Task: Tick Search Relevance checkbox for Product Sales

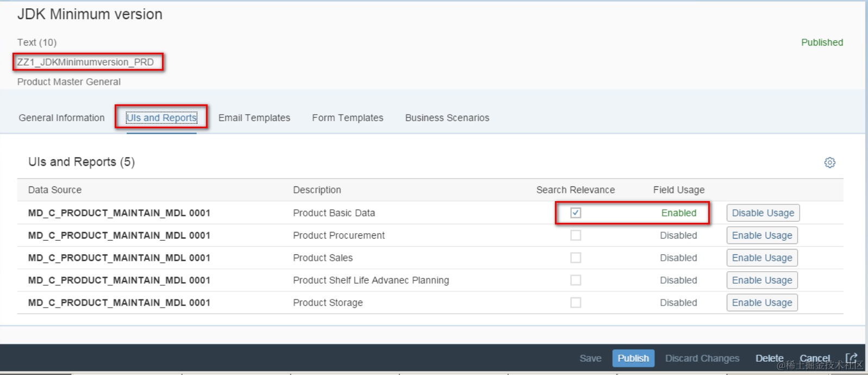Action: pyautogui.click(x=576, y=258)
